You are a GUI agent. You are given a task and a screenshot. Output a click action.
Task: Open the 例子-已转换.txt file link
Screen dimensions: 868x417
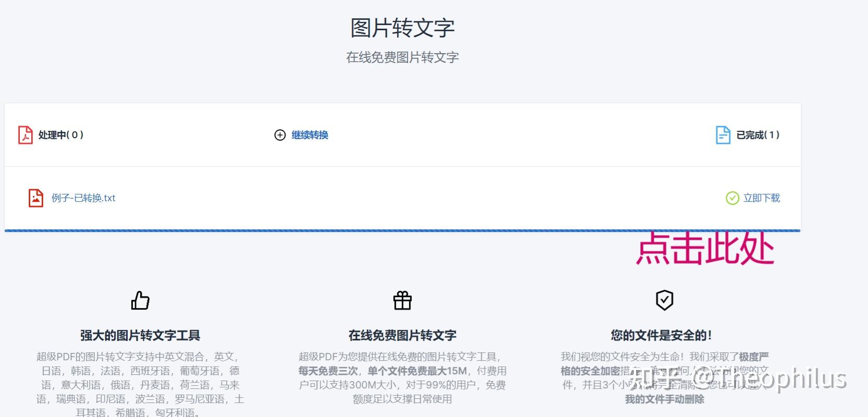83,198
